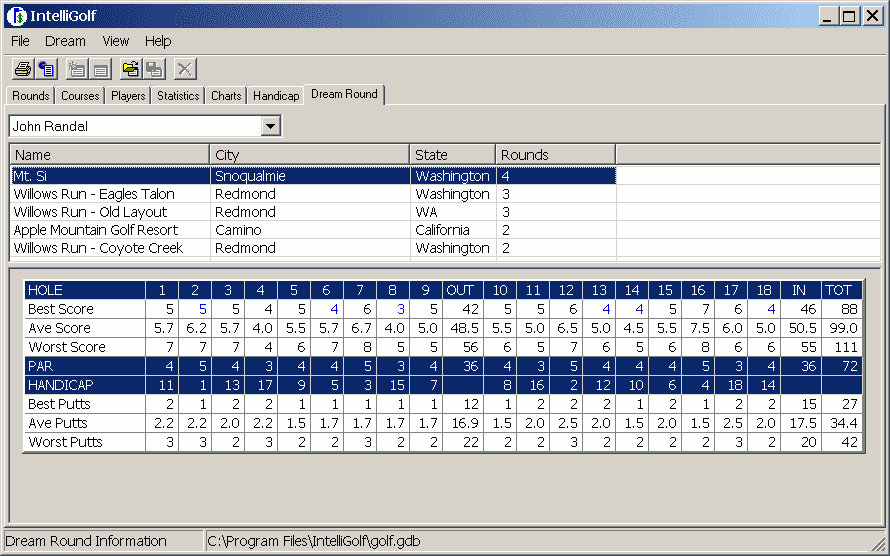The width and height of the screenshot is (890, 556).
Task: Sort courses by the State column header
Action: (x=453, y=155)
